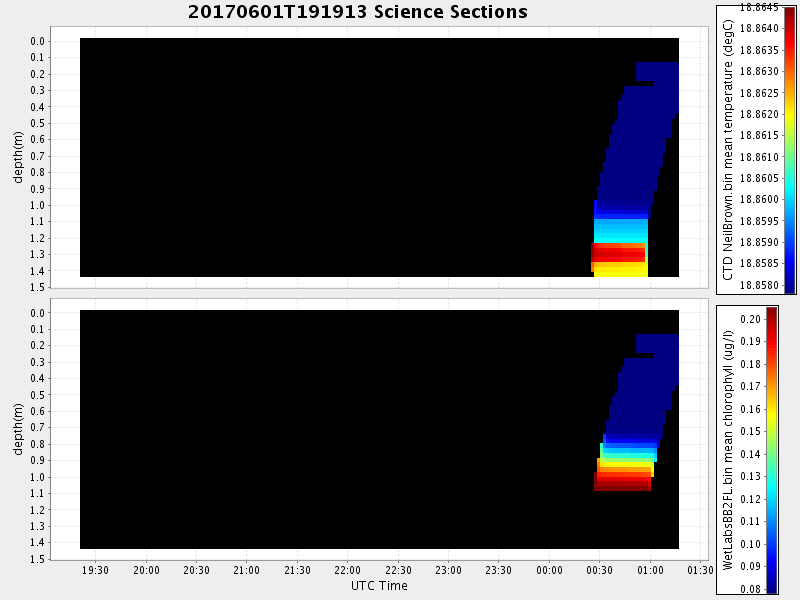Click the top plot's 'depth(m)' axis label
The width and height of the screenshot is (800, 600).
[18, 156]
